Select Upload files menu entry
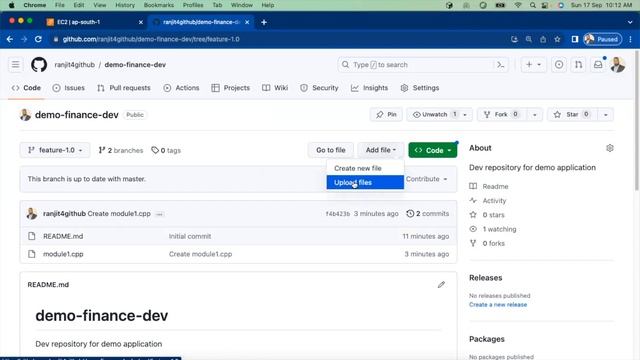 (365, 182)
